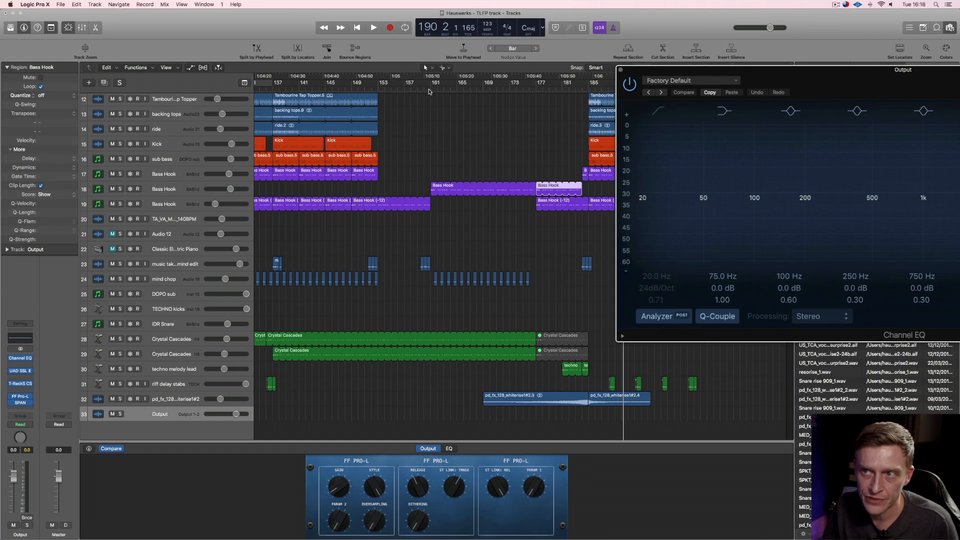The height and width of the screenshot is (540, 960).
Task: Click the duplicate track button
Action: pos(103,83)
